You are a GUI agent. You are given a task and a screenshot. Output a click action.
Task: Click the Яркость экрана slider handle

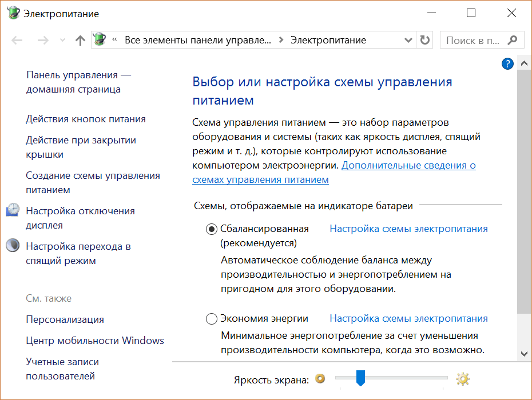click(x=360, y=378)
